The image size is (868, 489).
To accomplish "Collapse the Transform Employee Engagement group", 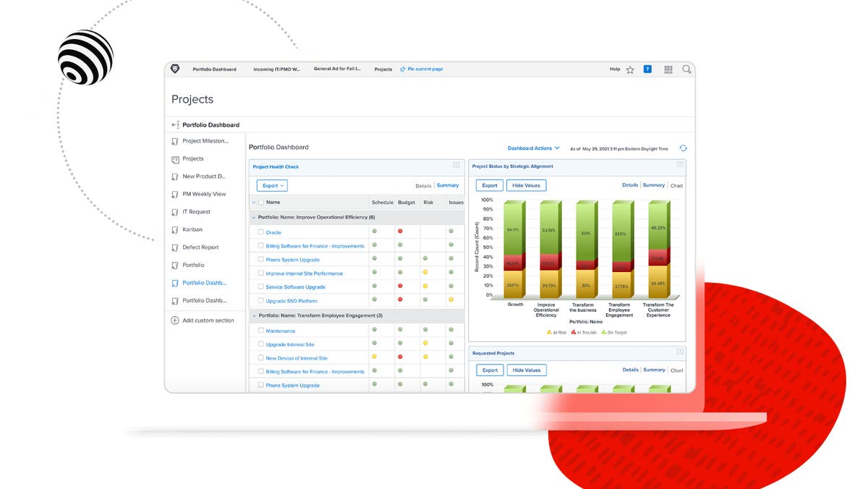I will pos(254,315).
